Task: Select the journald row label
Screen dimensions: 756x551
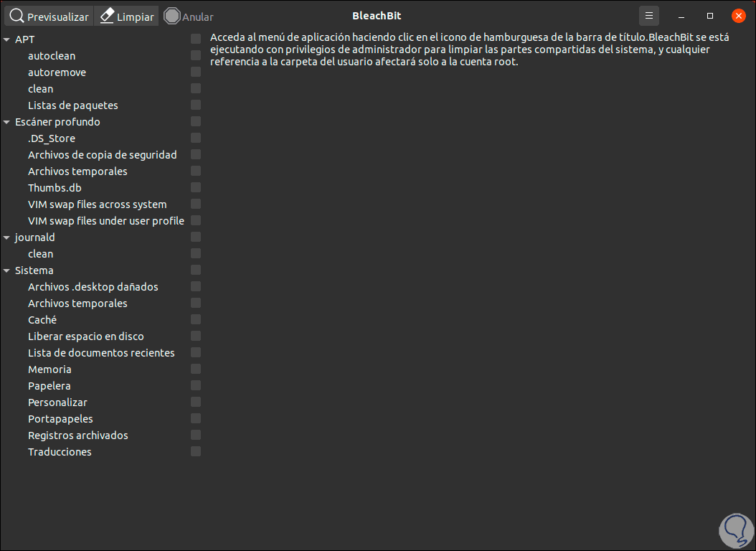Action: coord(34,237)
